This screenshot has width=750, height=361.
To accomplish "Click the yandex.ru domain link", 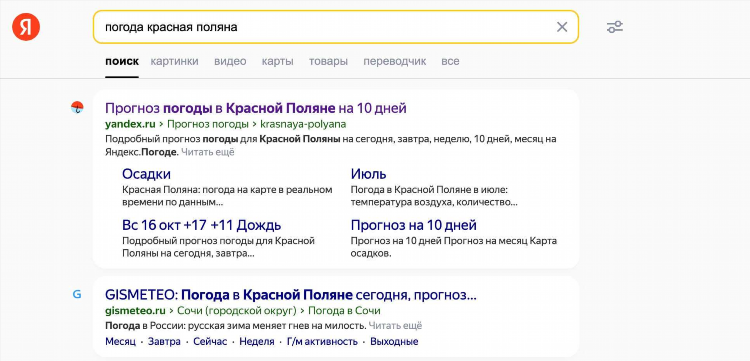I will pos(130,124).
